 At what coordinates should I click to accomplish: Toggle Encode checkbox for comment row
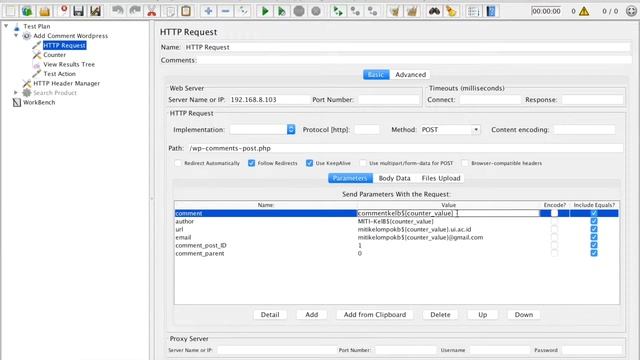[554, 213]
